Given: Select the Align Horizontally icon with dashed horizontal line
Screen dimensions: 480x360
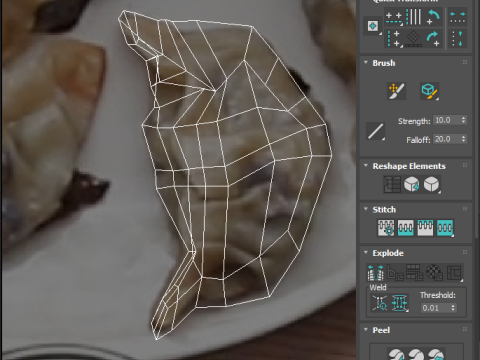Looking at the screenshot, I should point(394,18).
